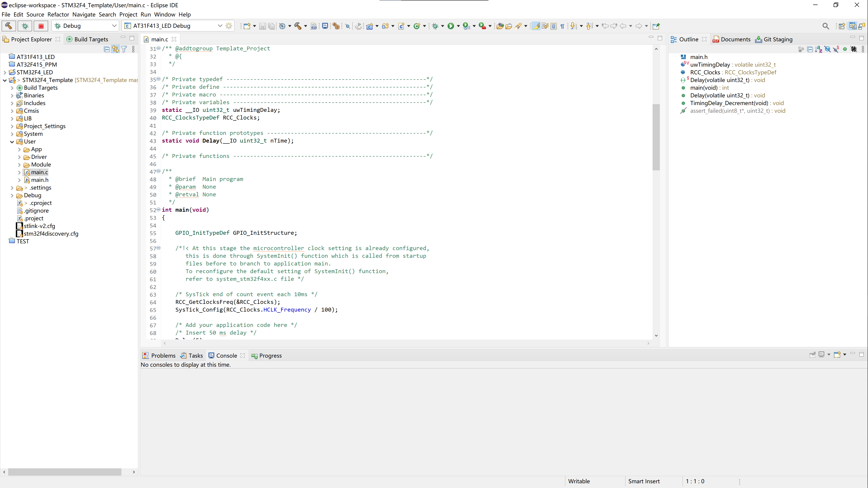Viewport: 868px width, 488px height.
Task: Open the Refactor menu
Action: pos(58,14)
